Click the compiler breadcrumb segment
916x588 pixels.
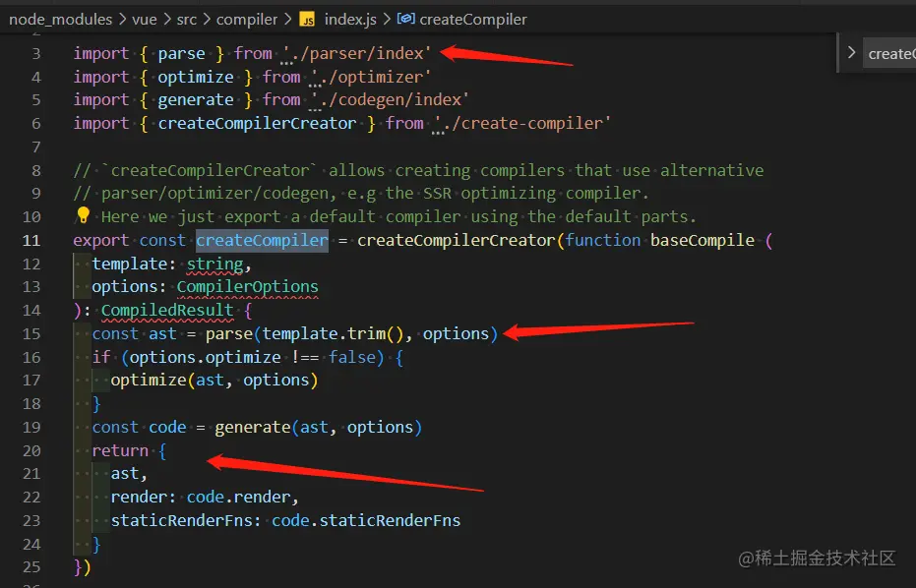coord(247,20)
